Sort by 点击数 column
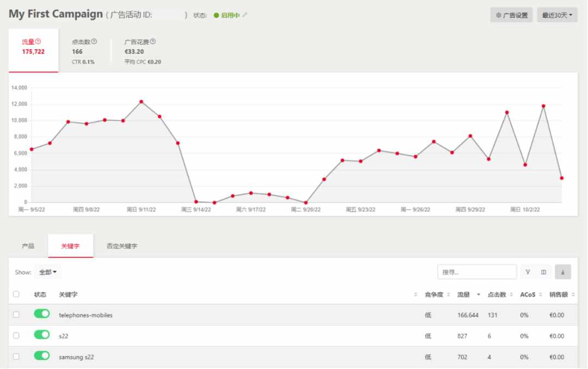Image resolution: width=588 pixels, height=369 pixels. (511, 295)
